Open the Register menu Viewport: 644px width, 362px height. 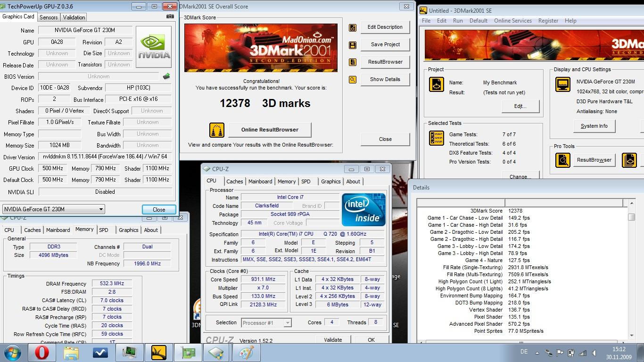pyautogui.click(x=548, y=21)
